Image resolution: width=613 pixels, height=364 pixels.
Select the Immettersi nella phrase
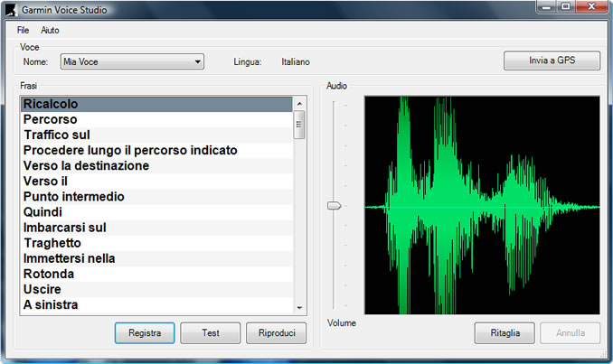tap(156, 258)
